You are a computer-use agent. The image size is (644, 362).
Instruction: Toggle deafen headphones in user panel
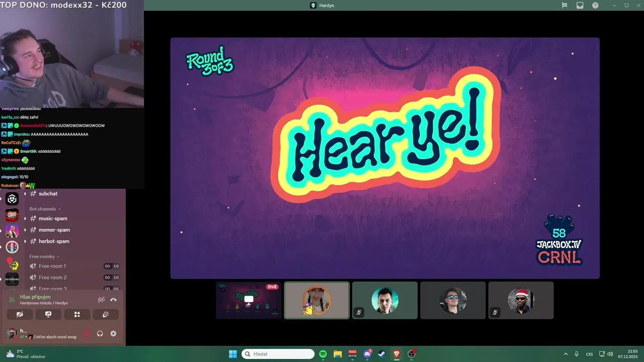[100, 333]
